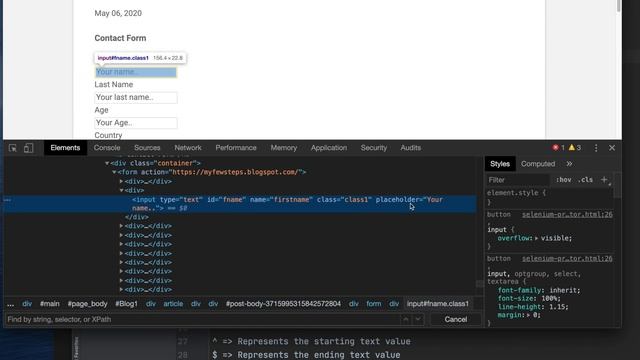Click the font-family: inherit declaration
The width and height of the screenshot is (640, 360).
(x=539, y=290)
